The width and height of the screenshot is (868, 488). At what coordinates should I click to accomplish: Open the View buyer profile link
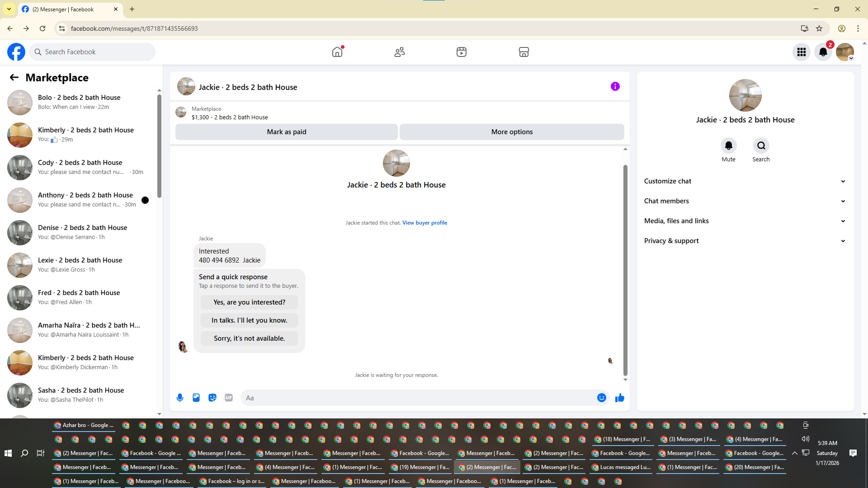[425, 223]
